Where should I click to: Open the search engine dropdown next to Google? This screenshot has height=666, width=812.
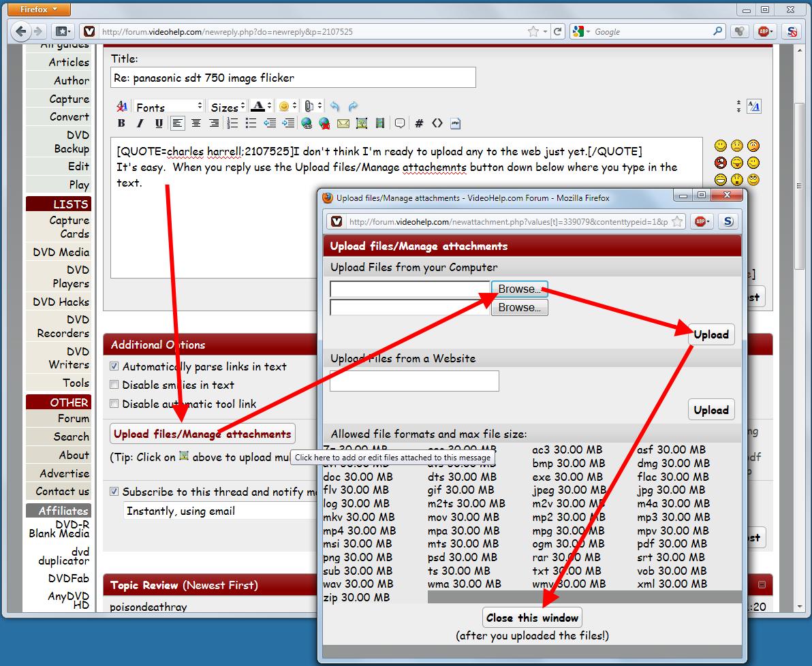pos(582,31)
